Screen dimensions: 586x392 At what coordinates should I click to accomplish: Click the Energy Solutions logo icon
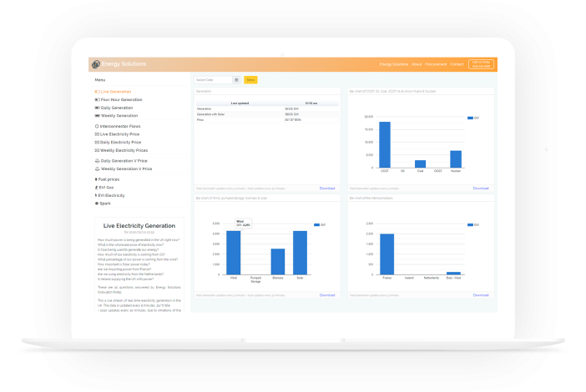[95, 64]
